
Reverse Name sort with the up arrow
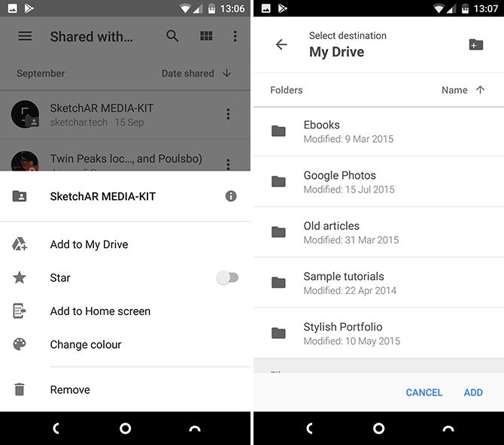pos(480,90)
